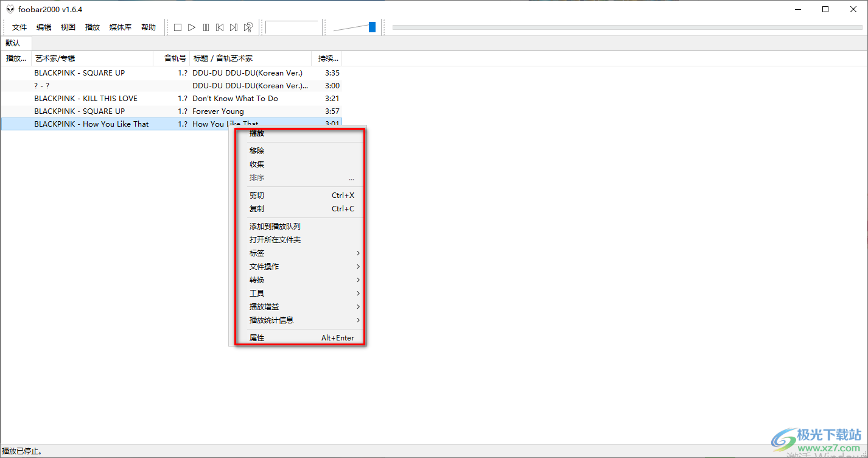The width and height of the screenshot is (868, 458).
Task: Click the Next track button
Action: (234, 27)
